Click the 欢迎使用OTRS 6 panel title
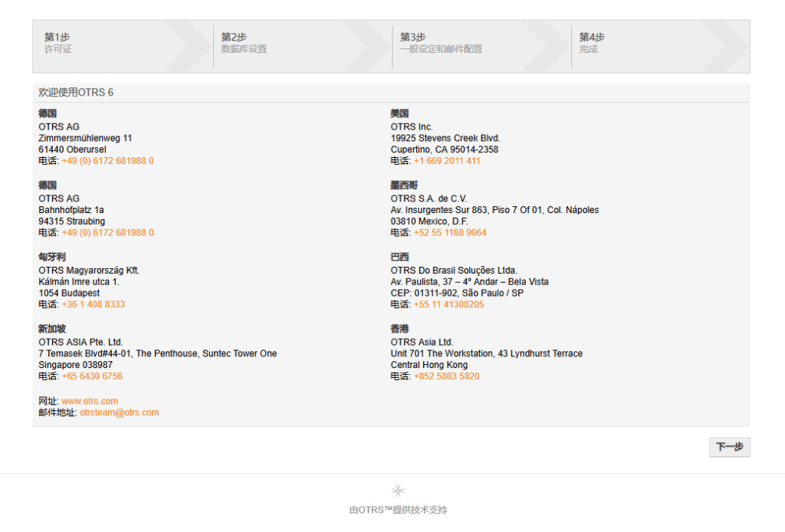 76,93
